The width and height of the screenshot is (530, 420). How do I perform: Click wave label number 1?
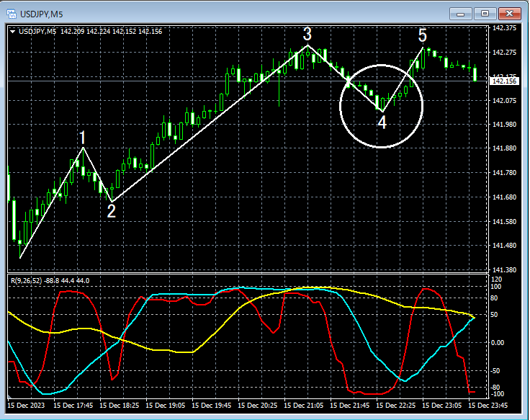83,138
